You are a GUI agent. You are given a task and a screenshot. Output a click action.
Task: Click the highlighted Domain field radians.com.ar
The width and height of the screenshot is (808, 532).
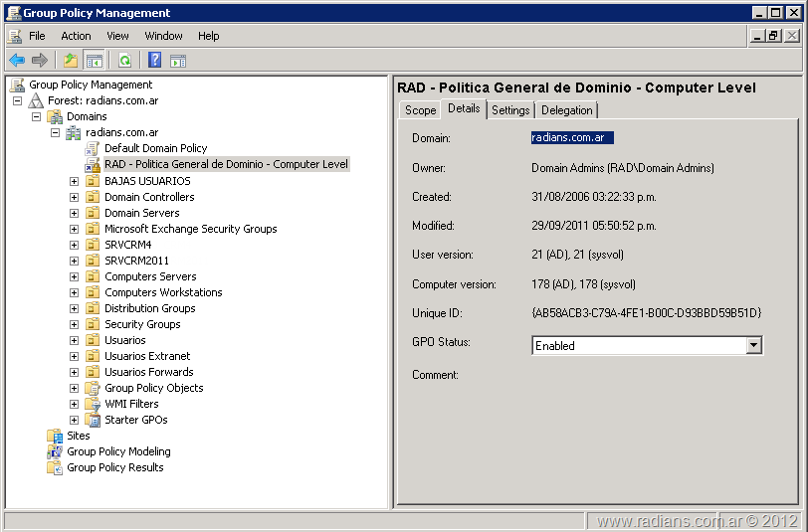572,138
